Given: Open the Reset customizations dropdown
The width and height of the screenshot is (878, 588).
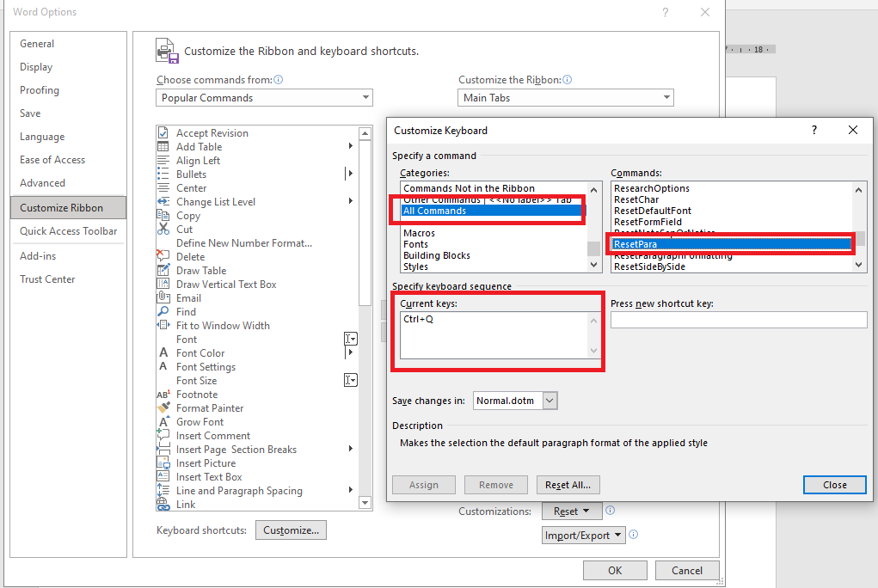Looking at the screenshot, I should pyautogui.click(x=572, y=511).
